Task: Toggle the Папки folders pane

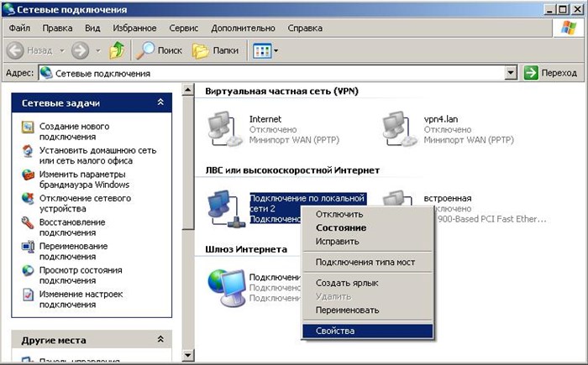Action: (x=216, y=50)
